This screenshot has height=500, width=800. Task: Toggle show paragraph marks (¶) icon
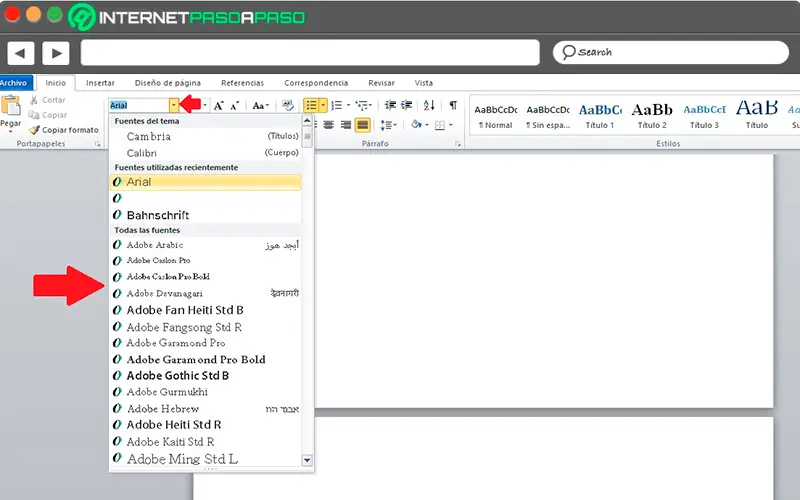click(x=453, y=105)
